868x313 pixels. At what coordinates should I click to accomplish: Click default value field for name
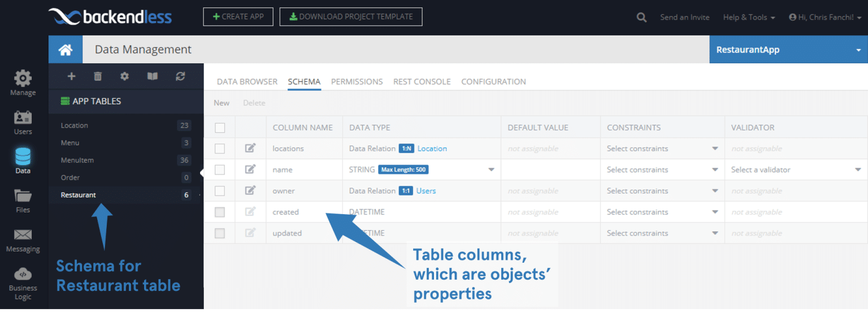coord(551,169)
